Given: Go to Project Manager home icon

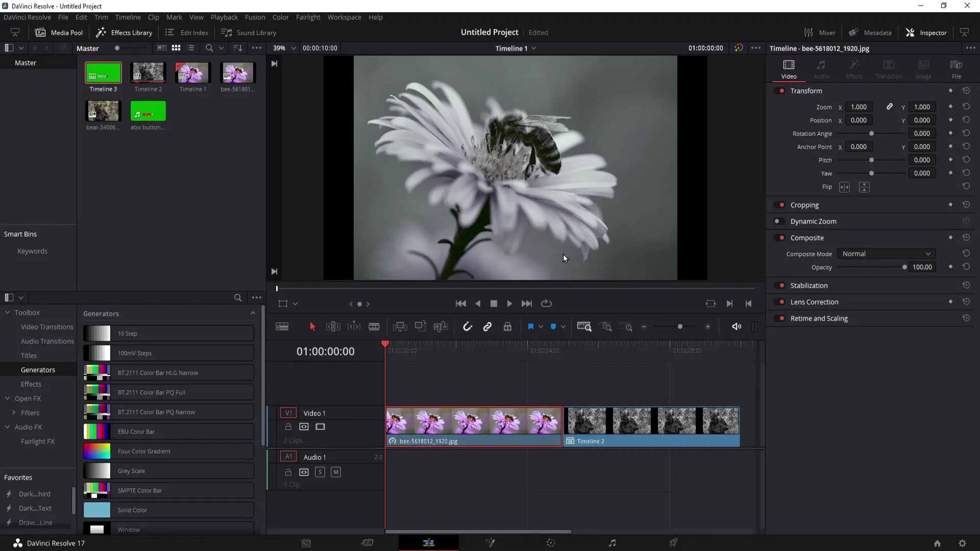Looking at the screenshot, I should [x=937, y=543].
